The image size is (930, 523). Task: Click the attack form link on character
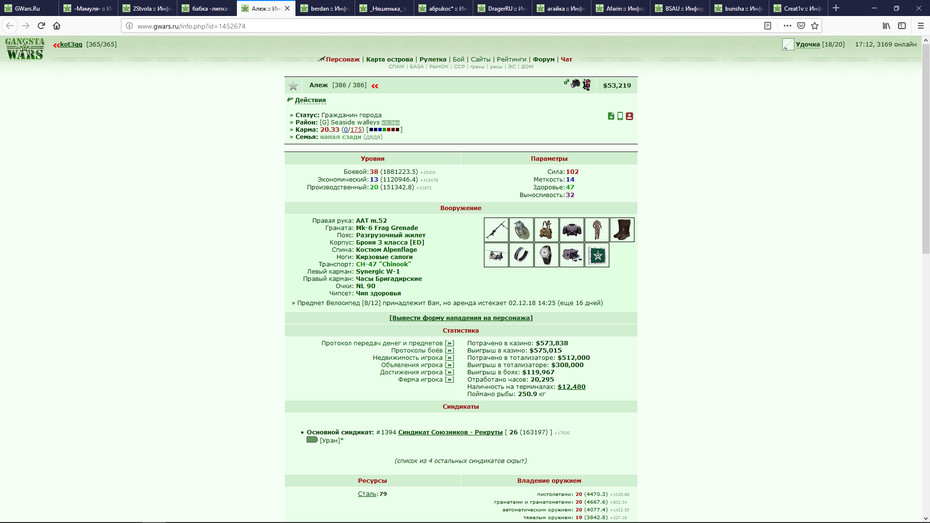(x=460, y=318)
